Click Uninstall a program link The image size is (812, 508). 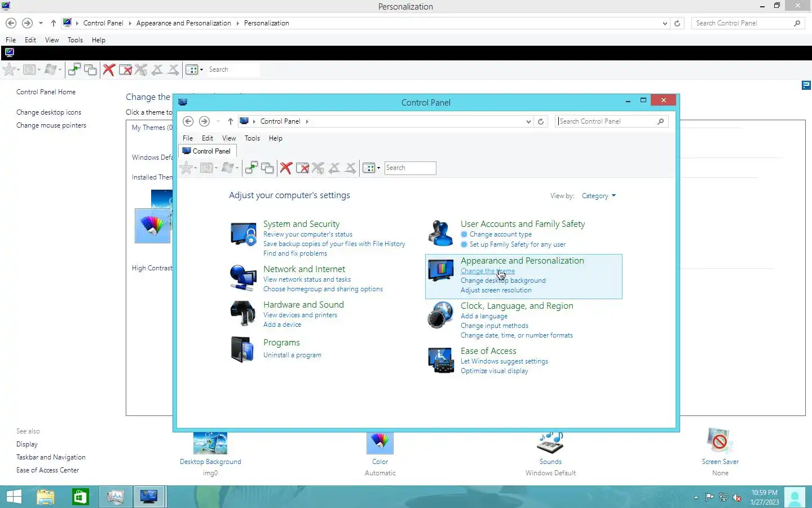[292, 355]
